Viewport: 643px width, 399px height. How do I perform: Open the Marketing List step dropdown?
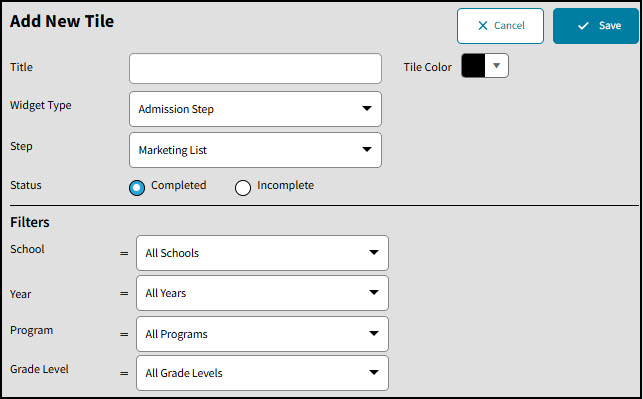pos(255,150)
